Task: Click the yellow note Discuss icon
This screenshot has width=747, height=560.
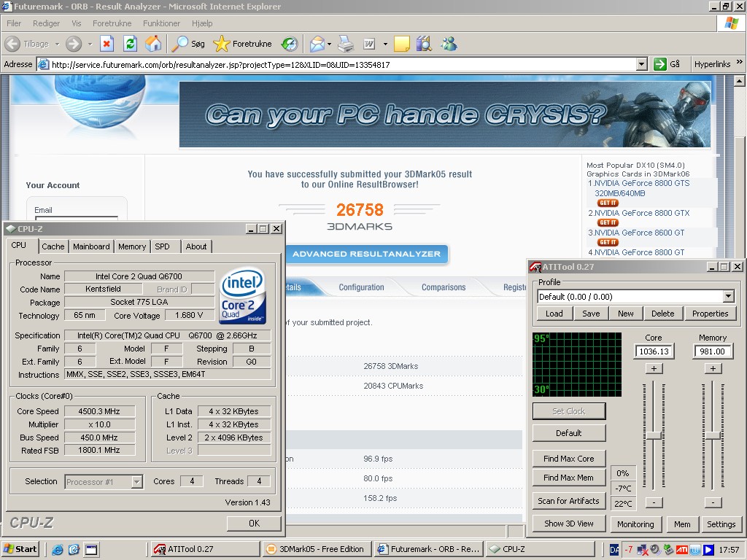Action: tap(401, 44)
